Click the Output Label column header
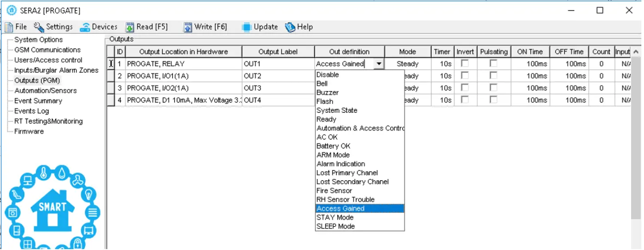644x250 pixels. coord(278,52)
